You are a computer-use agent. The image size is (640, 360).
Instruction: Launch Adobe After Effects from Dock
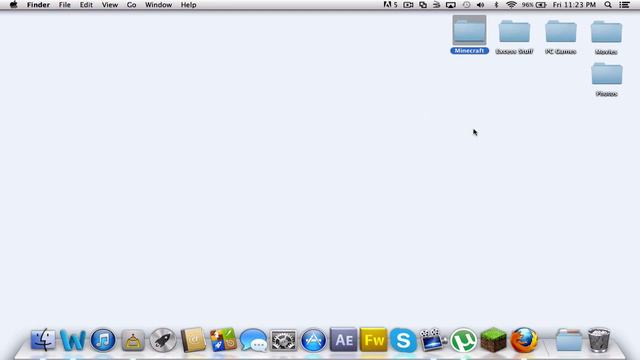pos(343,340)
